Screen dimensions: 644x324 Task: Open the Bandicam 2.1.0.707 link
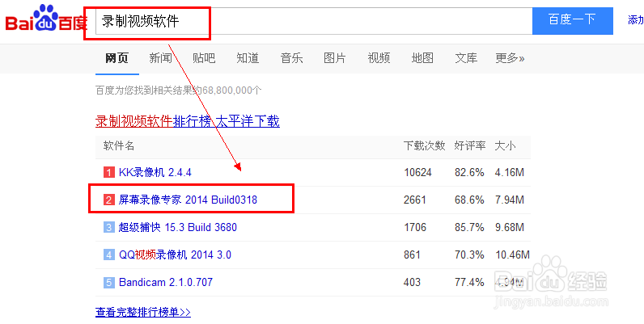166,282
